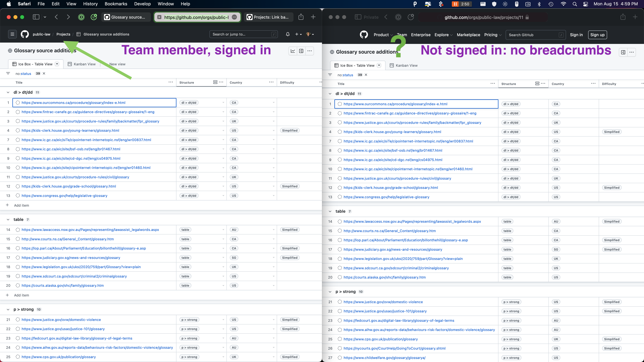This screenshot has height=362, width=644.
Task: Click Safari's share icon in the left window
Action: tap(301, 17)
